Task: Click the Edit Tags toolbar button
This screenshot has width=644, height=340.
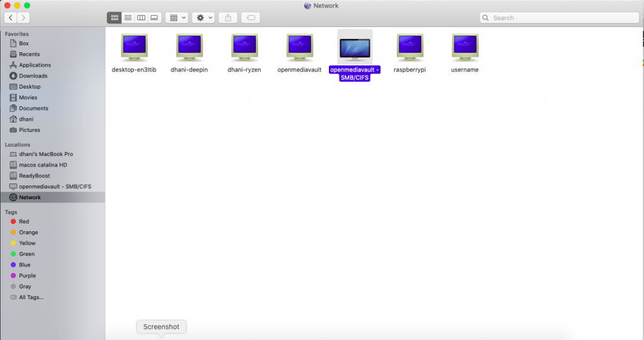Action: coord(250,18)
